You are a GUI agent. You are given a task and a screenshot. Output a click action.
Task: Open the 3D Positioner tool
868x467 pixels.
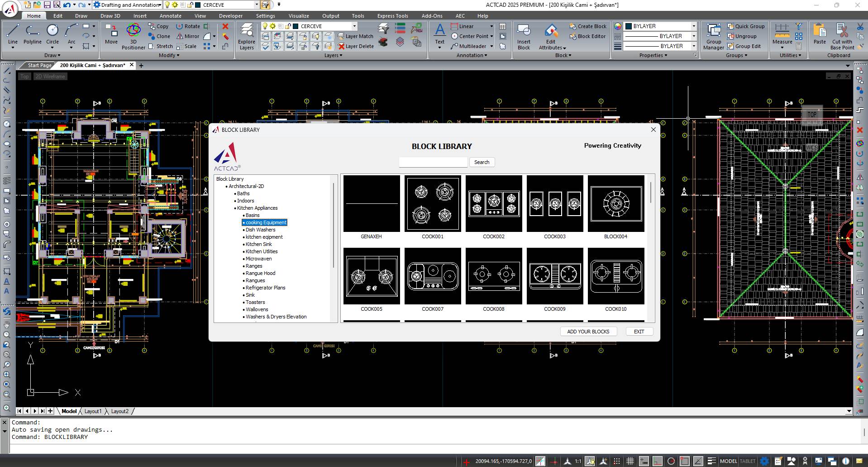point(134,36)
